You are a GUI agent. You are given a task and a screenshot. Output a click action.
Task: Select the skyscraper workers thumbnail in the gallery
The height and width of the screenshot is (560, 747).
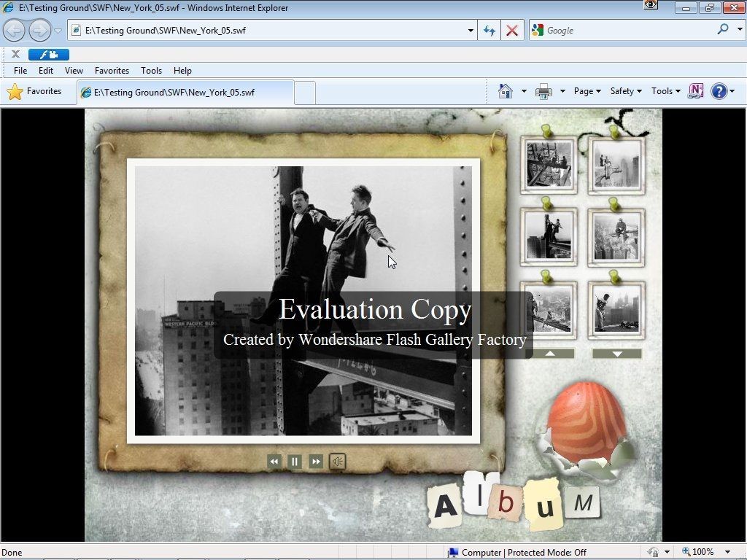(549, 163)
